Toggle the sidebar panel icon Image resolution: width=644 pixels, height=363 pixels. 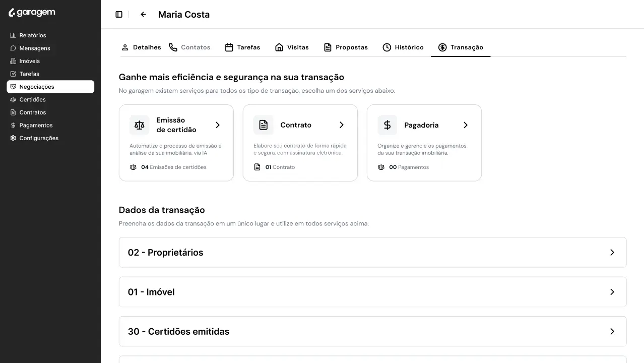pyautogui.click(x=119, y=15)
